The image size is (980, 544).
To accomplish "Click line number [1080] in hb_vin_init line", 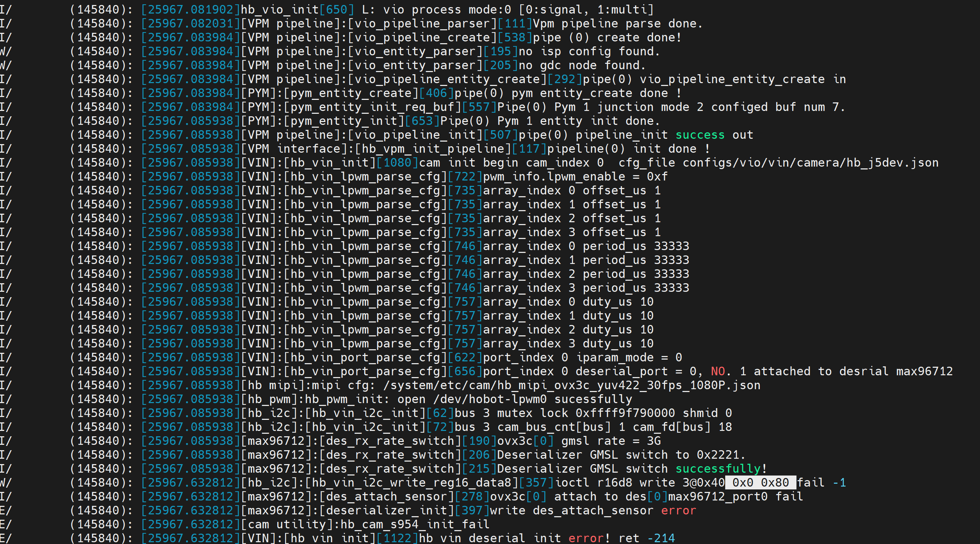I will click(x=397, y=163).
